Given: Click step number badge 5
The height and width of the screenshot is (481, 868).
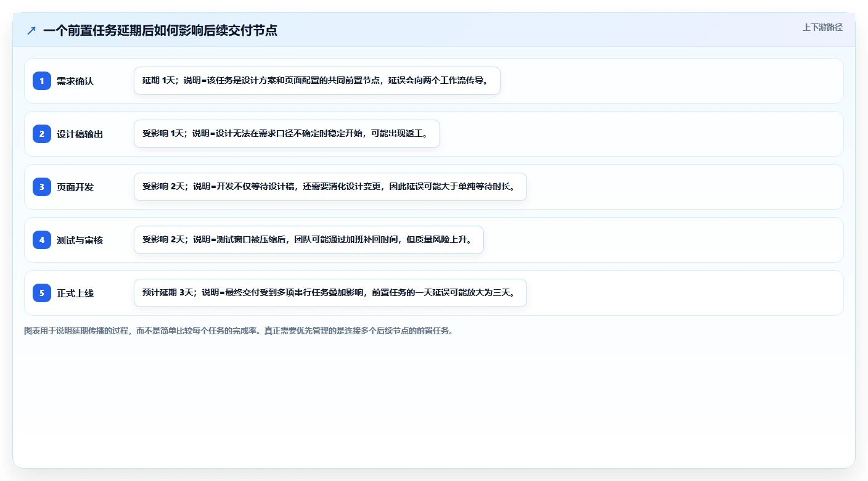Looking at the screenshot, I should [x=42, y=293].
